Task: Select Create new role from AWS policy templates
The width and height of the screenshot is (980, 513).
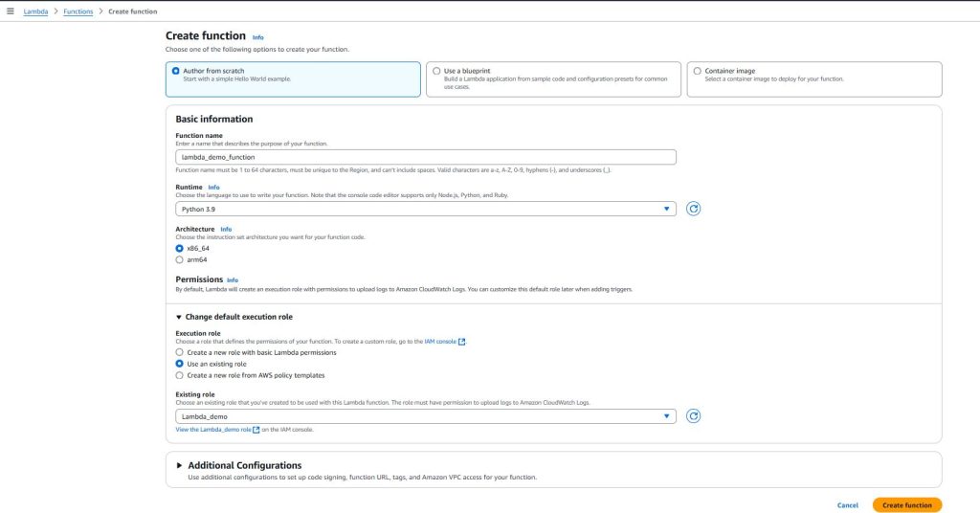Action: (180, 375)
